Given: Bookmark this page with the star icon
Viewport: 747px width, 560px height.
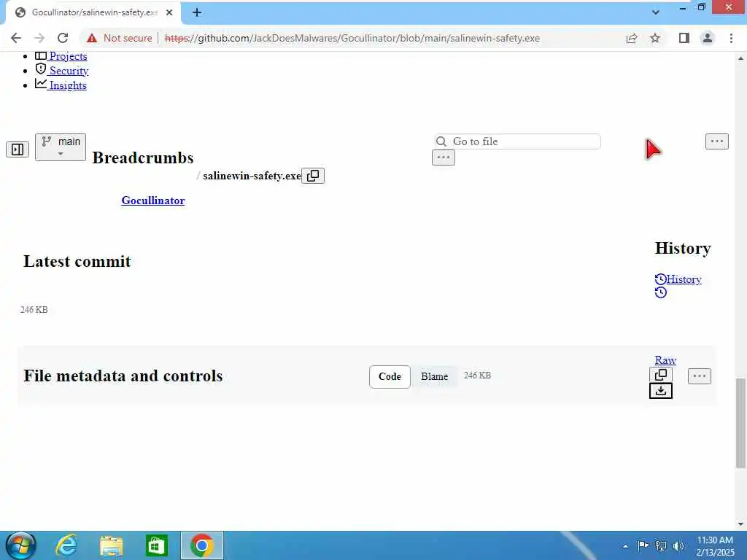Looking at the screenshot, I should 655,38.
